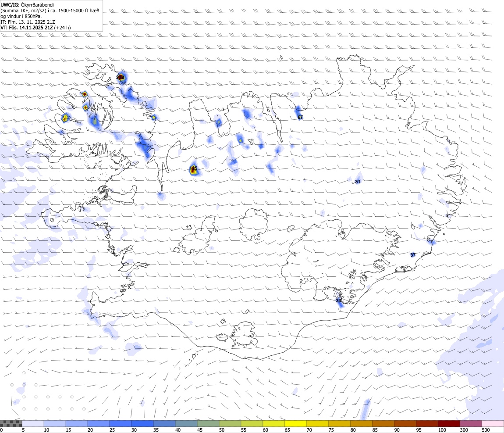Click the legend number '500'

[x=486, y=430]
